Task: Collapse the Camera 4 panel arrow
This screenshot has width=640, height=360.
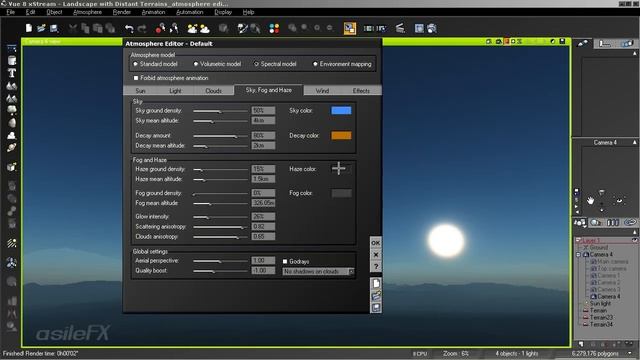Action: click(x=635, y=142)
